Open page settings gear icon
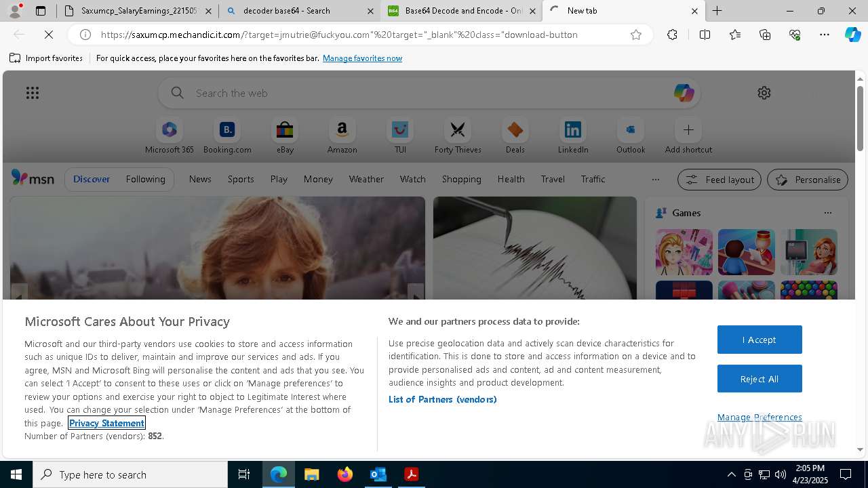The image size is (868, 488). pyautogui.click(x=764, y=93)
